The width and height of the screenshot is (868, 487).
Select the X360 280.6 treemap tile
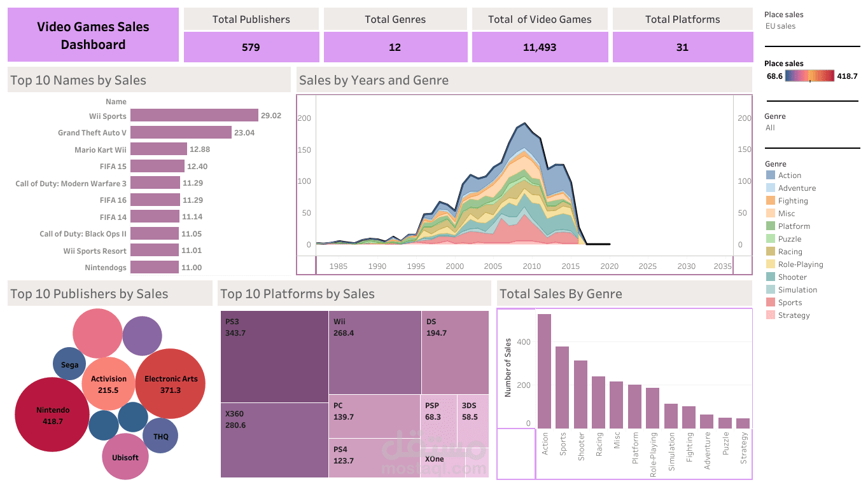point(274,440)
